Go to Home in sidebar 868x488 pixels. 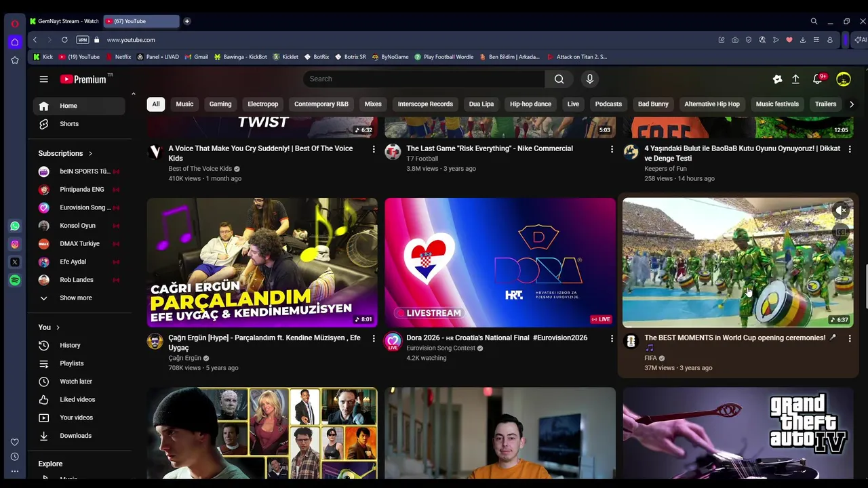pos(79,106)
